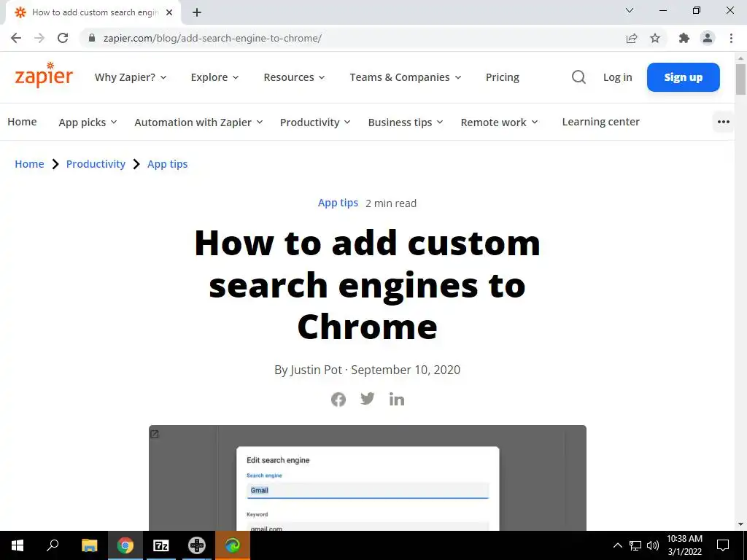Share this page via the share icon
Screen dimensions: 747x560
click(632, 38)
